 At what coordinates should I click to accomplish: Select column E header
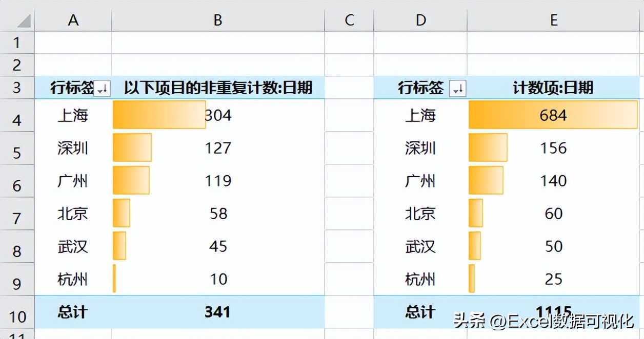554,20
